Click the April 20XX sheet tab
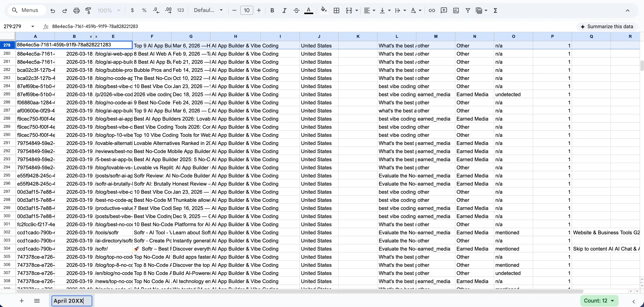Viewport: 644px width, 307px height. pos(72,301)
